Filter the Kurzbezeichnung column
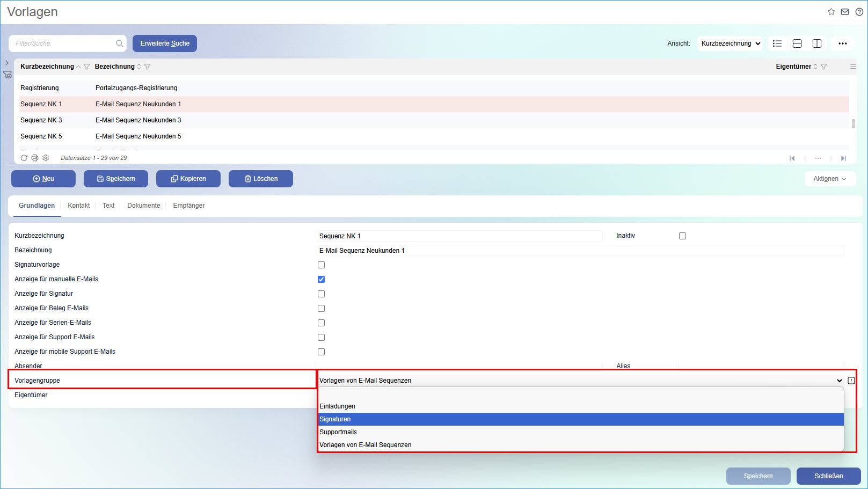 (86, 67)
